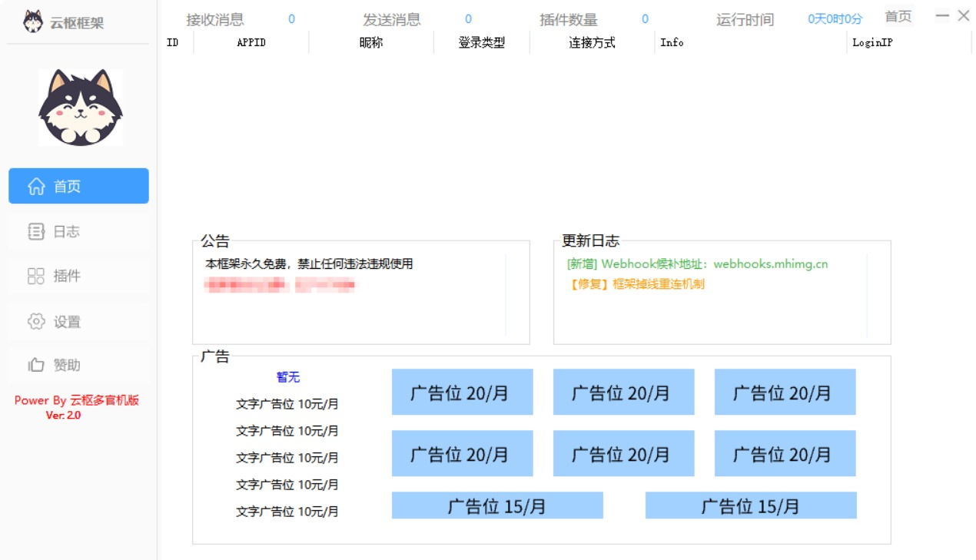
Task: Click the left 广告位 15/月 banner
Action: click(497, 506)
